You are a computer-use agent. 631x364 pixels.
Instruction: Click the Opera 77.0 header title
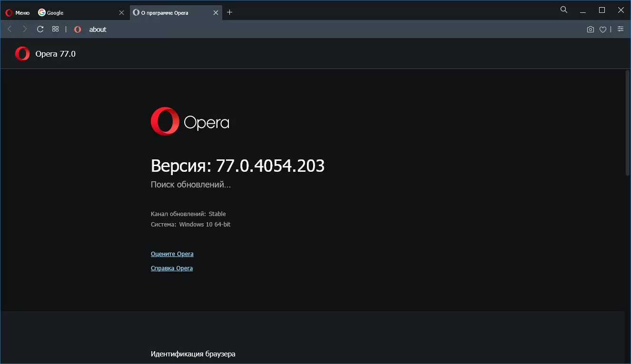point(56,54)
